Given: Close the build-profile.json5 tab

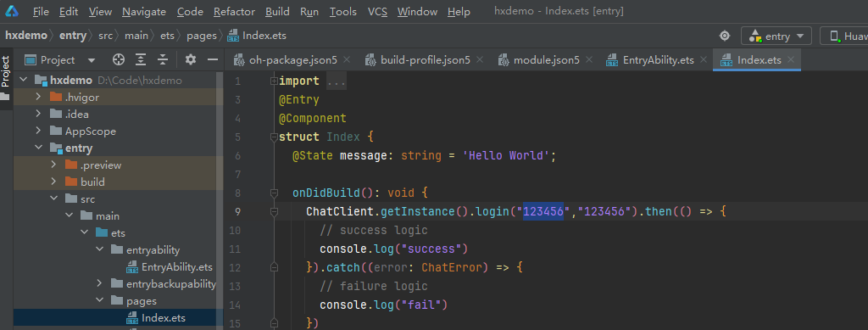Looking at the screenshot, I should [480, 59].
